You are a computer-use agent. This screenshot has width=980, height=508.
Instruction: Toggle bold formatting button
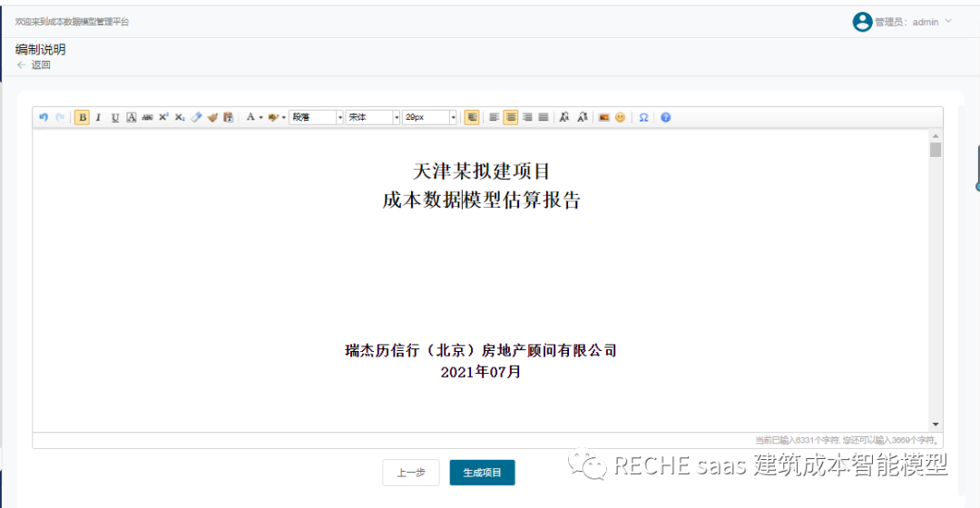tap(83, 117)
